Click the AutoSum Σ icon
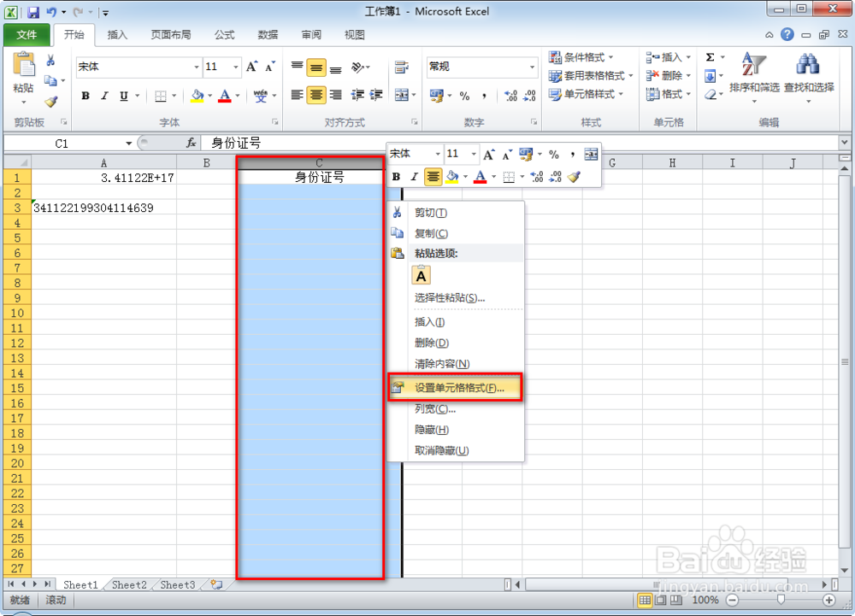Viewport: 855px width, 616px height. 711,56
